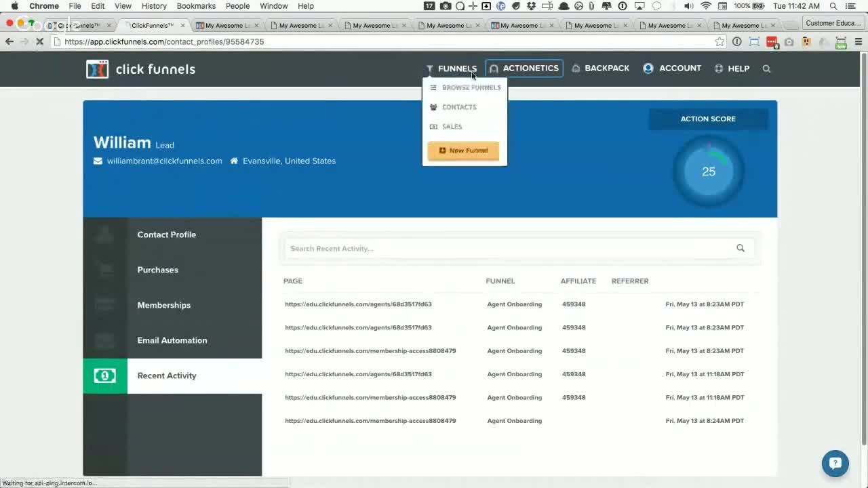868x488 pixels.
Task: Click the PAGE column header
Action: pyautogui.click(x=293, y=281)
